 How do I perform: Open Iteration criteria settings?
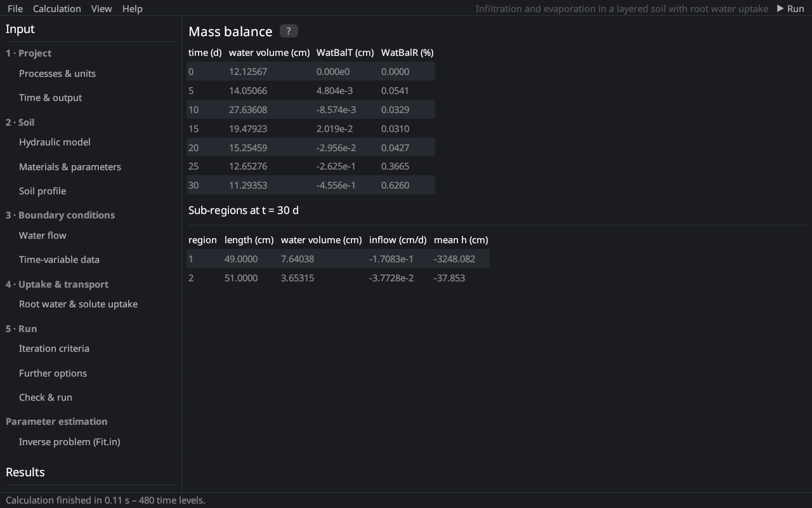point(54,349)
